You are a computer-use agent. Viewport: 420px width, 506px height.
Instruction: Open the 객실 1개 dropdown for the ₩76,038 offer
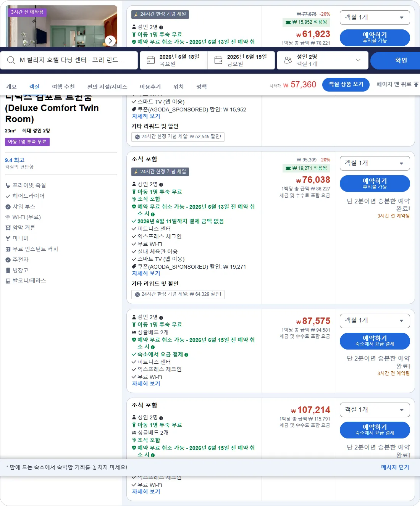[x=375, y=163]
